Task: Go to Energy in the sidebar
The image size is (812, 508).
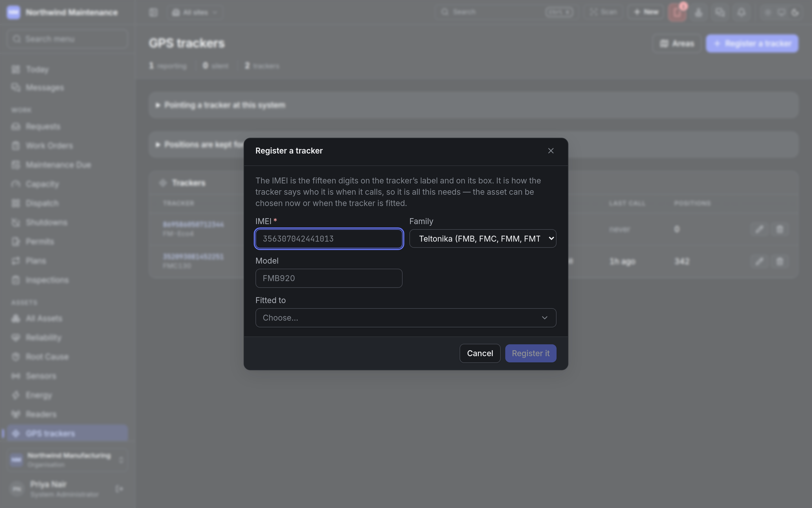Action: [x=67, y=395]
